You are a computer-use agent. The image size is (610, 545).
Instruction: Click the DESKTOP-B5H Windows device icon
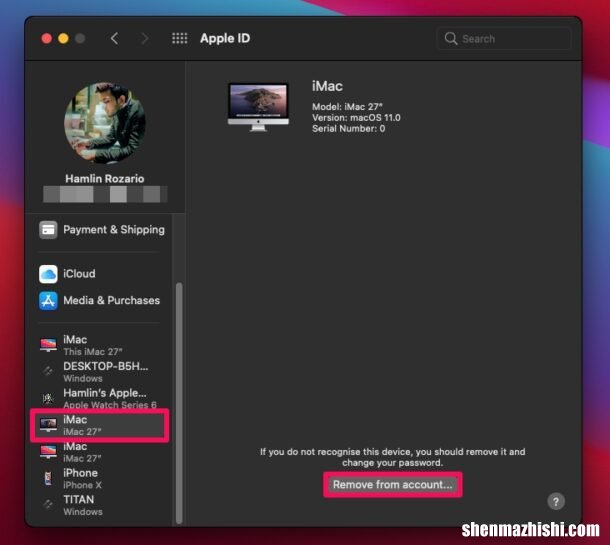[48, 371]
